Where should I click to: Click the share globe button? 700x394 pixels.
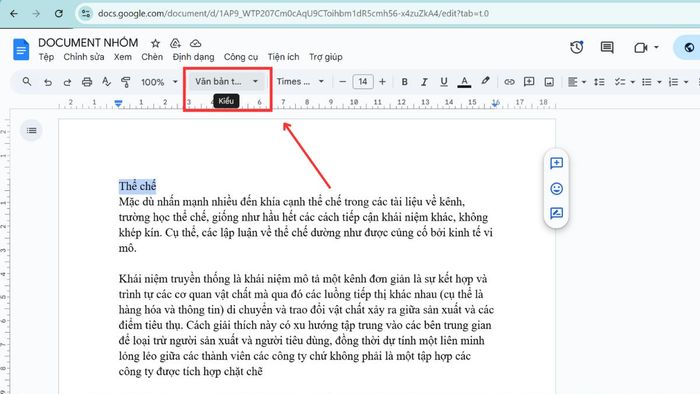click(x=688, y=47)
